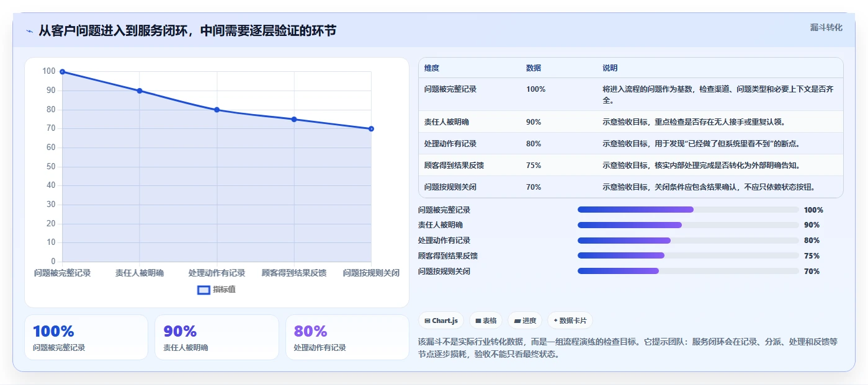Click the 75% value beside progress bar
This screenshot has width=868, height=385.
[812, 256]
